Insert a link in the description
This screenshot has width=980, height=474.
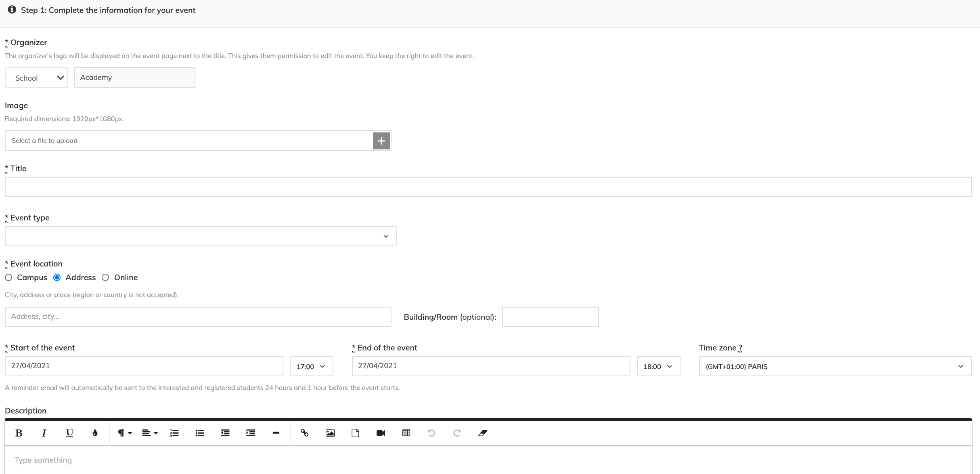coord(305,433)
